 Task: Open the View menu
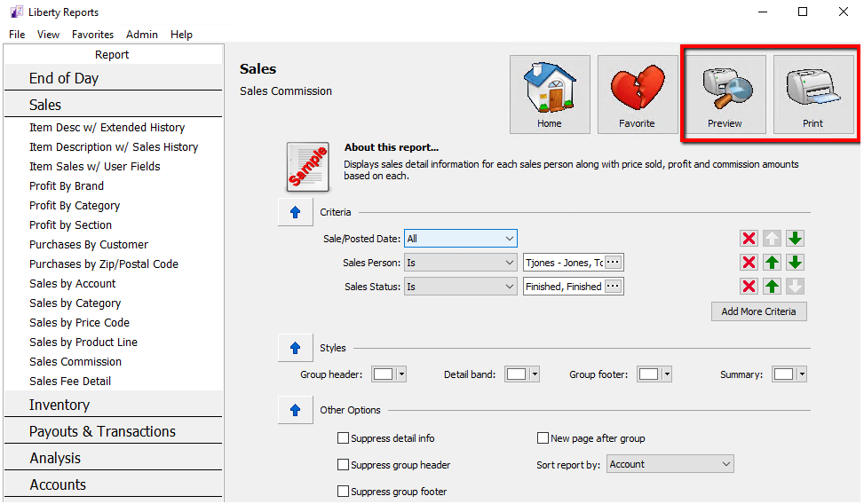(x=49, y=34)
